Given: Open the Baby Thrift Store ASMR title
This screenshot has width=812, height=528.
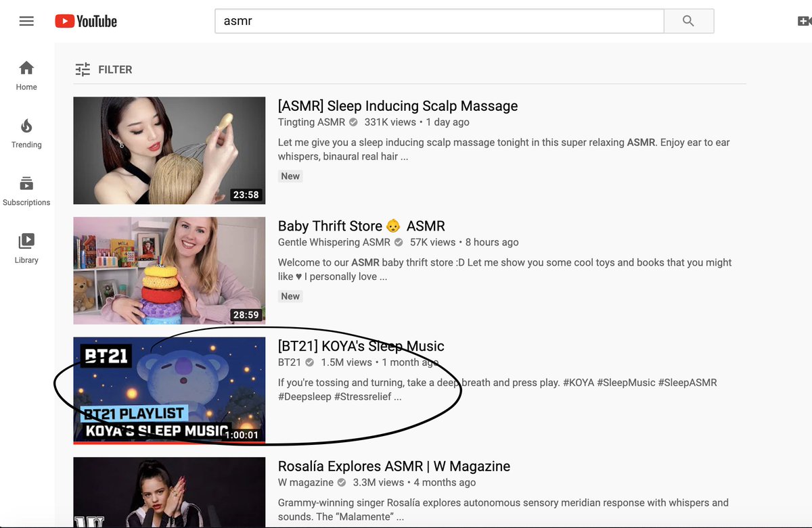Looking at the screenshot, I should pos(361,226).
